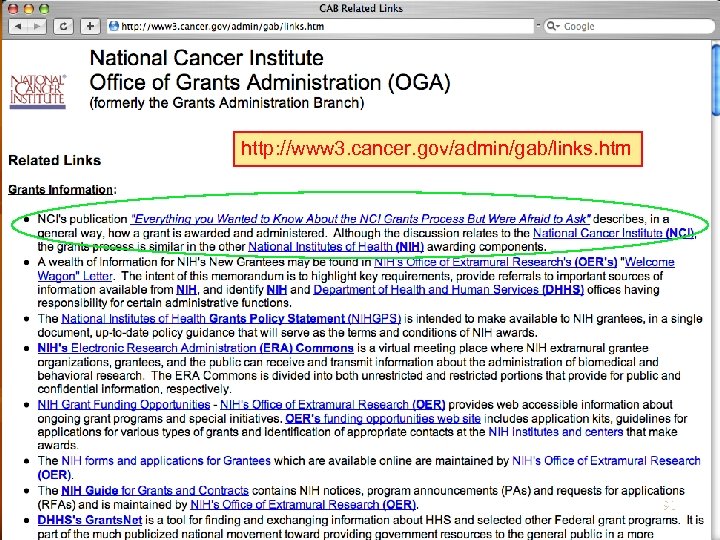This screenshot has height=540, width=720.
Task: Open OER link after NIH Grant Funding Opportunities
Action: [x=332, y=405]
